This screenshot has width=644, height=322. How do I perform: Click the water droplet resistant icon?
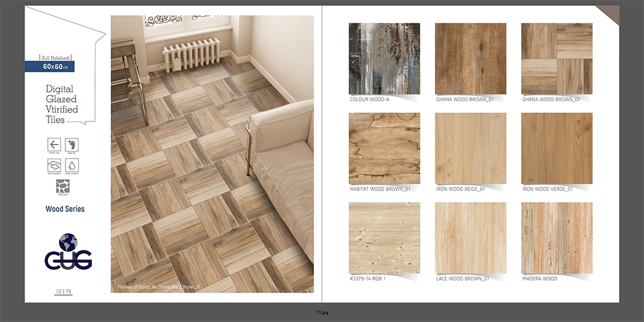[72, 165]
